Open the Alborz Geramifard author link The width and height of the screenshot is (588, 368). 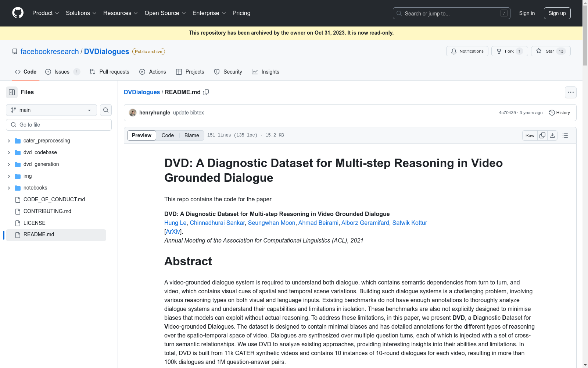pyautogui.click(x=365, y=223)
